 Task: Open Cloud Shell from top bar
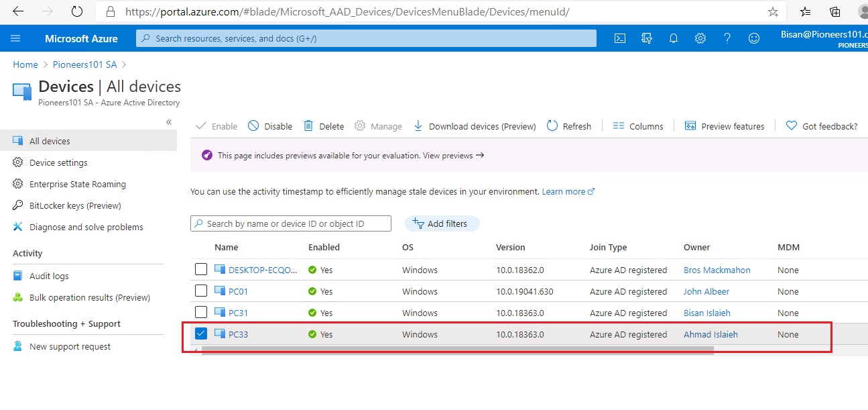pos(620,38)
